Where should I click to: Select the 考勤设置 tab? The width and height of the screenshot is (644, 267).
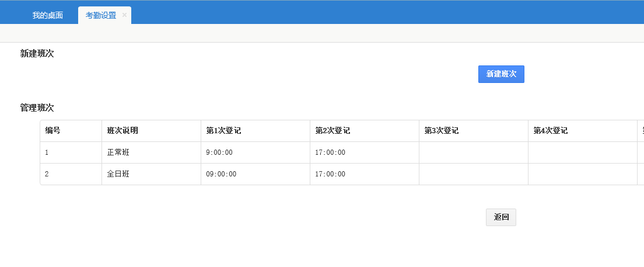click(101, 15)
